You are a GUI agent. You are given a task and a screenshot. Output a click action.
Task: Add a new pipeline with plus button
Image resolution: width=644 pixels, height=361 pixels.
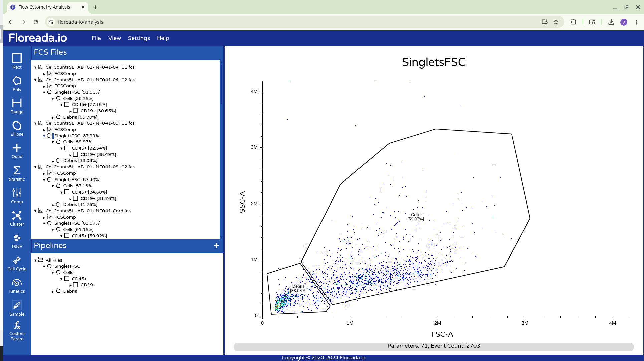coord(216,246)
